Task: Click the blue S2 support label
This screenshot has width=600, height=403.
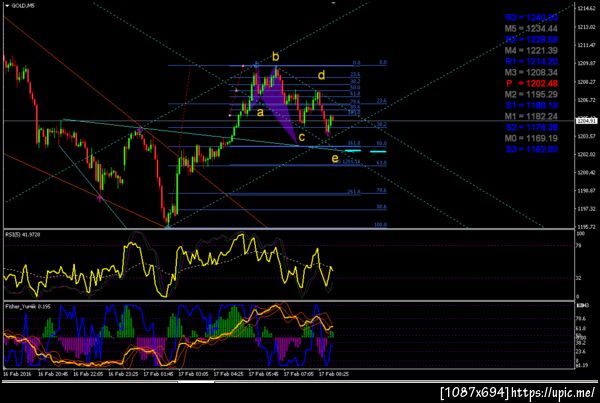Action: point(531,127)
